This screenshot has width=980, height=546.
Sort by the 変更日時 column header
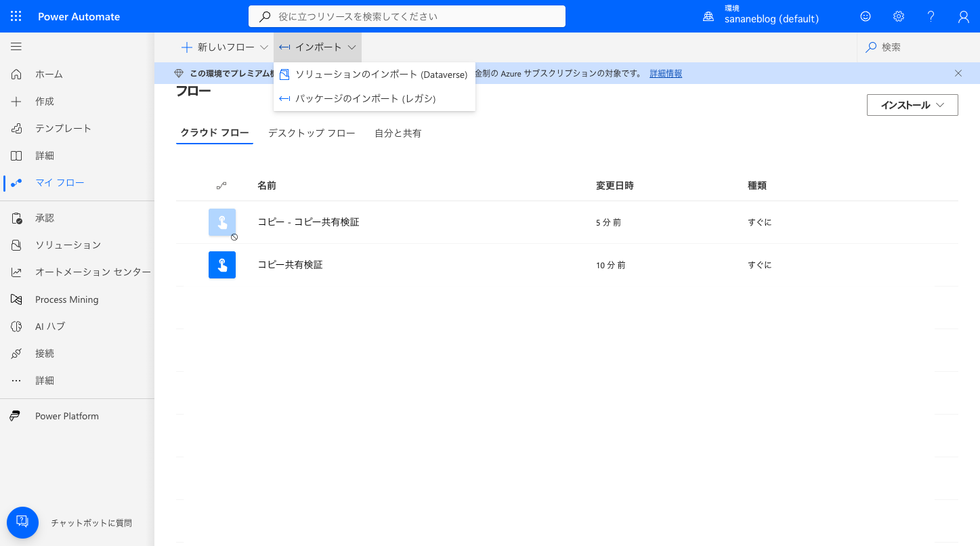click(x=615, y=186)
